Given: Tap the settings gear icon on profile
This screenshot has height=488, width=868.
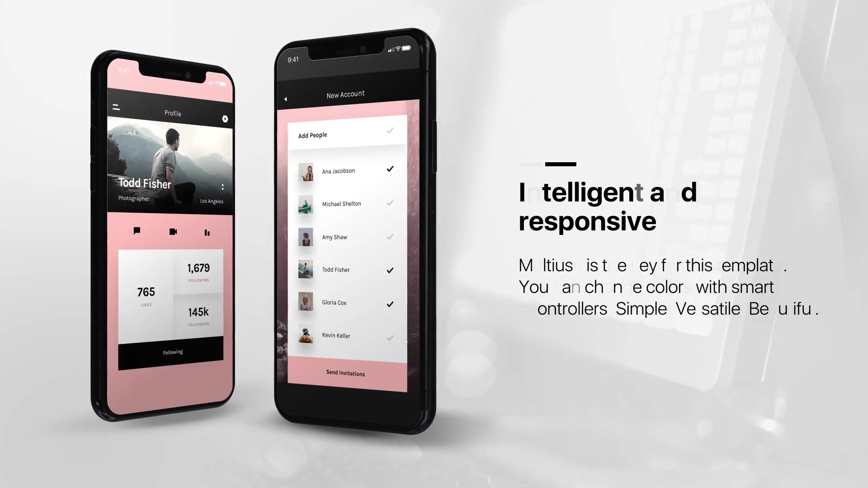Looking at the screenshot, I should click(x=225, y=118).
